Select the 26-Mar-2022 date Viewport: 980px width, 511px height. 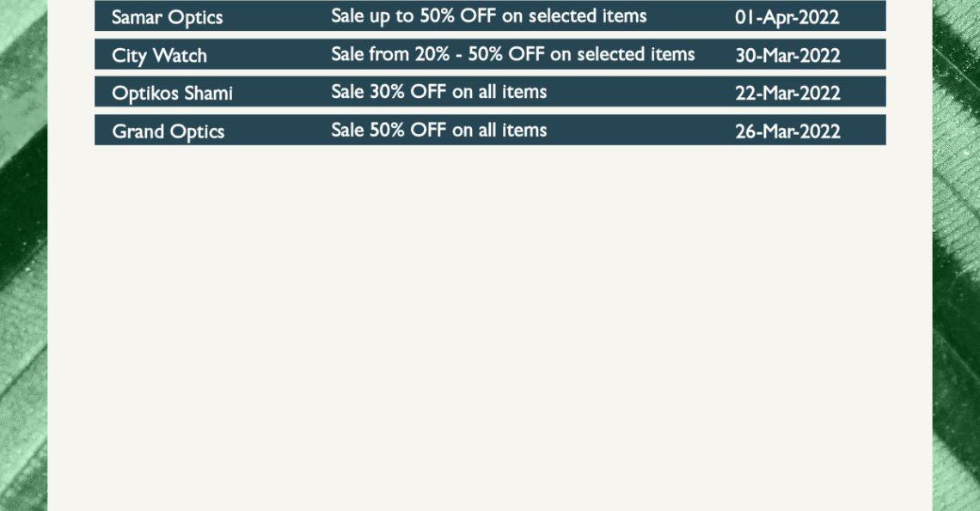(x=787, y=131)
